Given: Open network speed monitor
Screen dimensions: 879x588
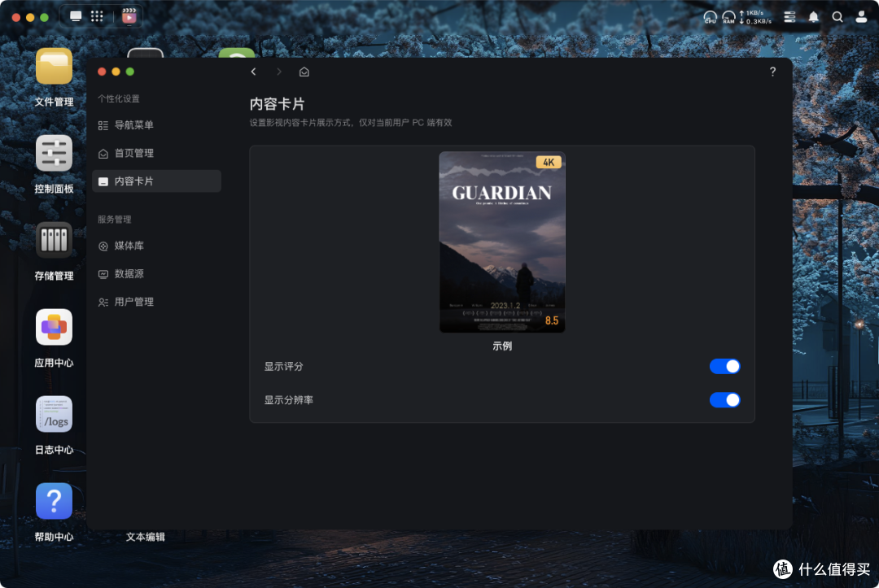Looking at the screenshot, I should (x=755, y=17).
